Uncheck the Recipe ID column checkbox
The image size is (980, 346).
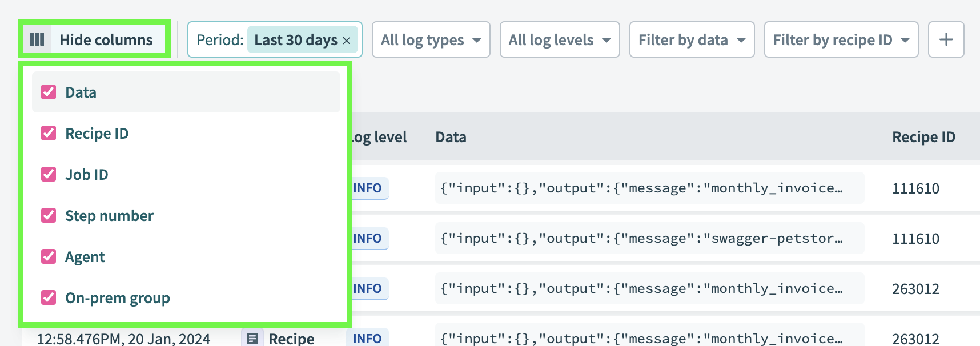coord(49,133)
